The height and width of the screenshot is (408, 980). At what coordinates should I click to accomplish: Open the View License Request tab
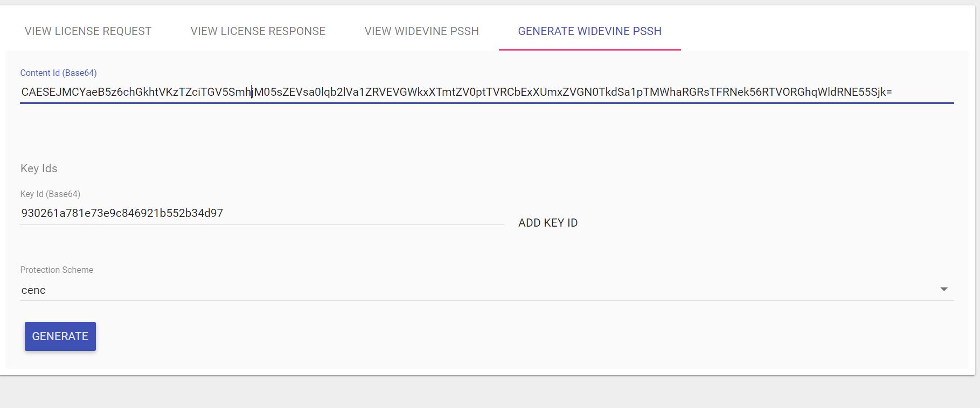[88, 31]
